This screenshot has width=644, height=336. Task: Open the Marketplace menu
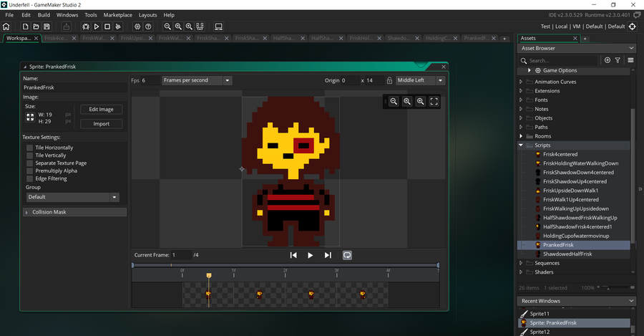pos(118,15)
